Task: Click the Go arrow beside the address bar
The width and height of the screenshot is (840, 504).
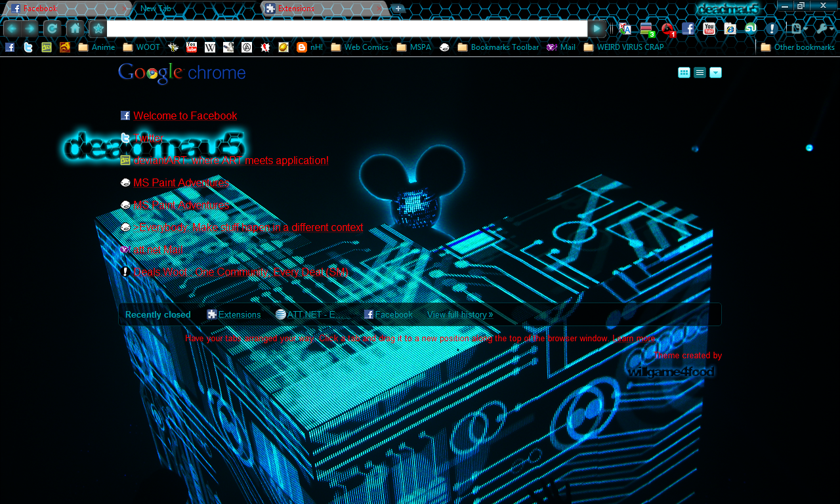Action: [x=597, y=28]
